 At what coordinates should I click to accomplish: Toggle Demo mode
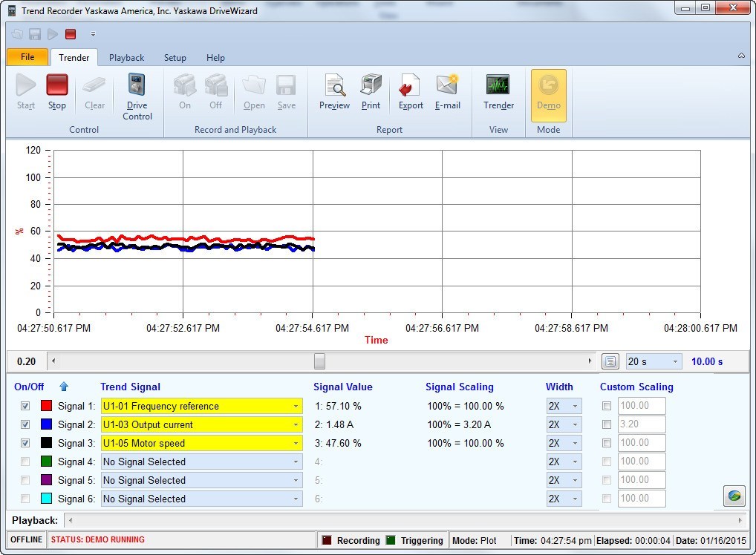[549, 95]
